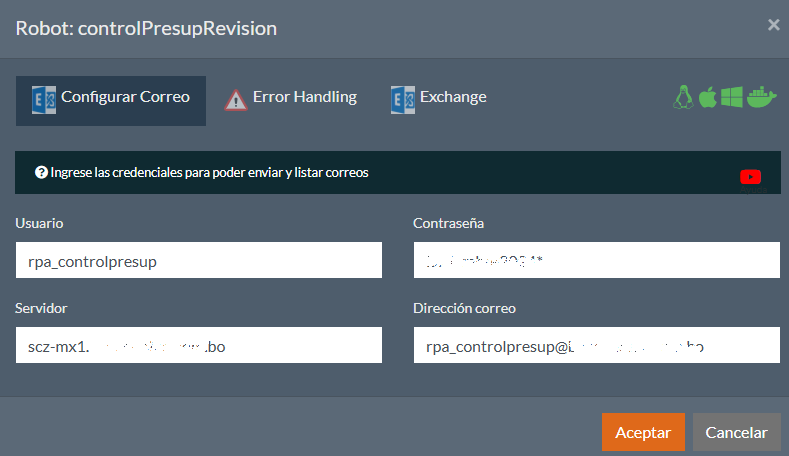Open the Error Handling tab
The width and height of the screenshot is (789, 456).
pyautogui.click(x=304, y=98)
